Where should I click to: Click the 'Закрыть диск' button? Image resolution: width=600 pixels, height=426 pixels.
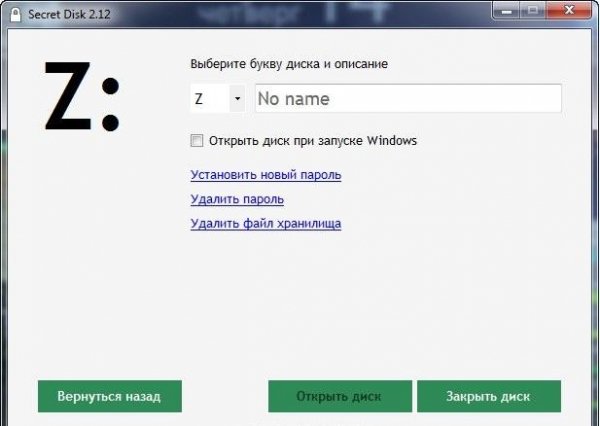pyautogui.click(x=489, y=396)
